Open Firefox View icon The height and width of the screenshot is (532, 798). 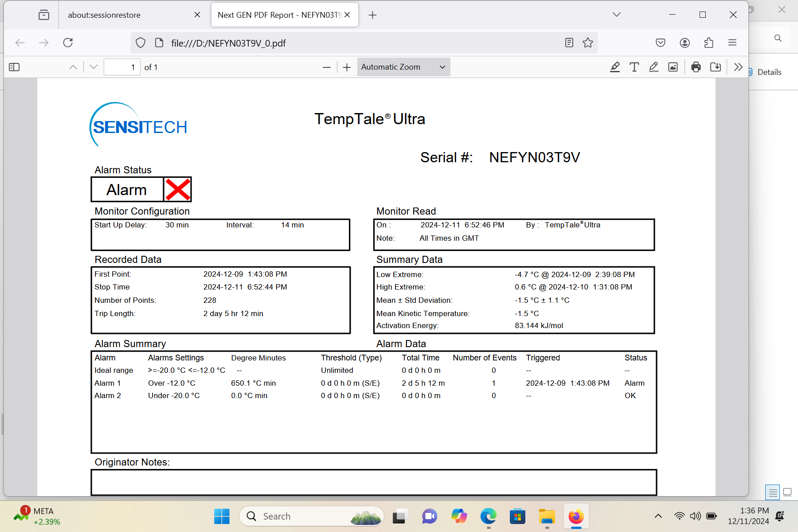tap(44, 15)
